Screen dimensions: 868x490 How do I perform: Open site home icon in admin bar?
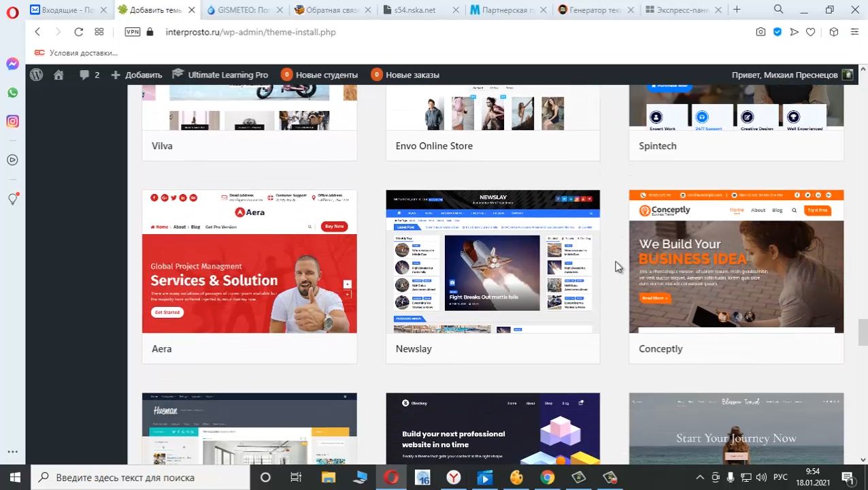coord(59,75)
